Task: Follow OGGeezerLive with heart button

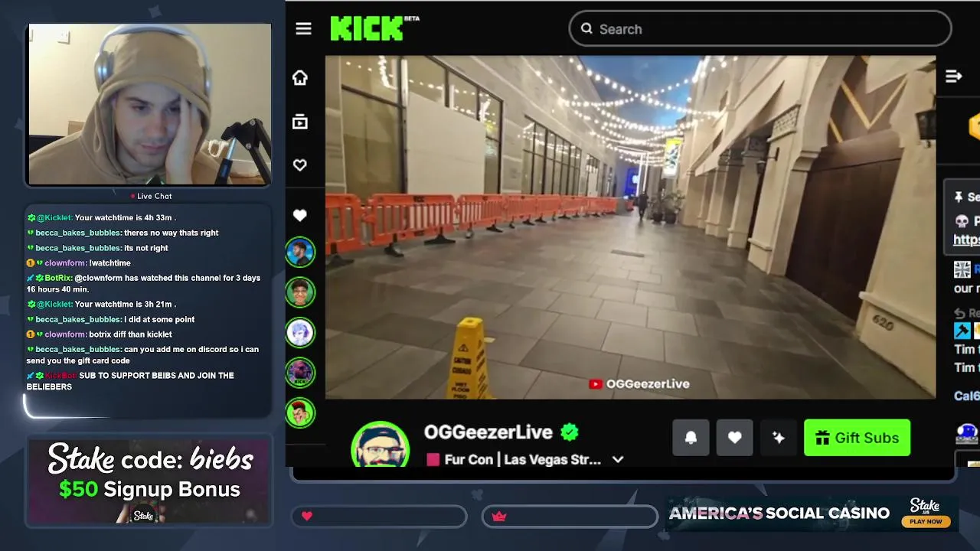Action: click(x=734, y=438)
